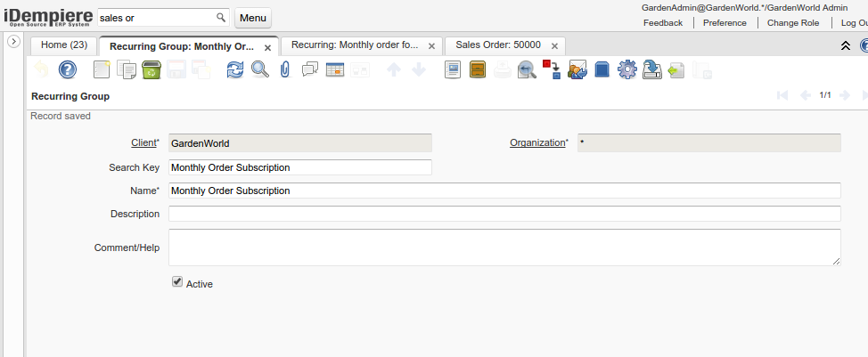Screen dimensions: 868x357
Task: Click into the Description field
Action: pos(504,214)
